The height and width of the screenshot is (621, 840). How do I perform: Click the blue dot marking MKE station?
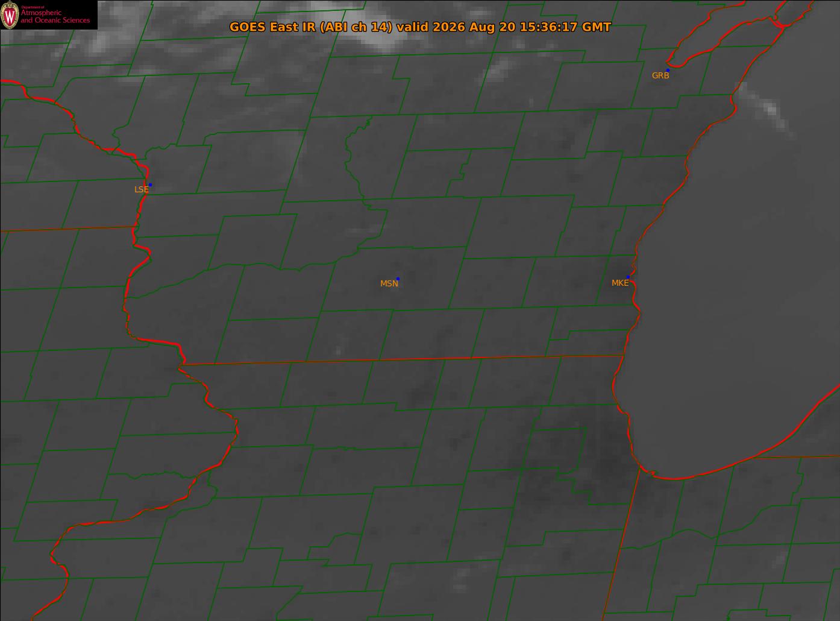(628, 277)
